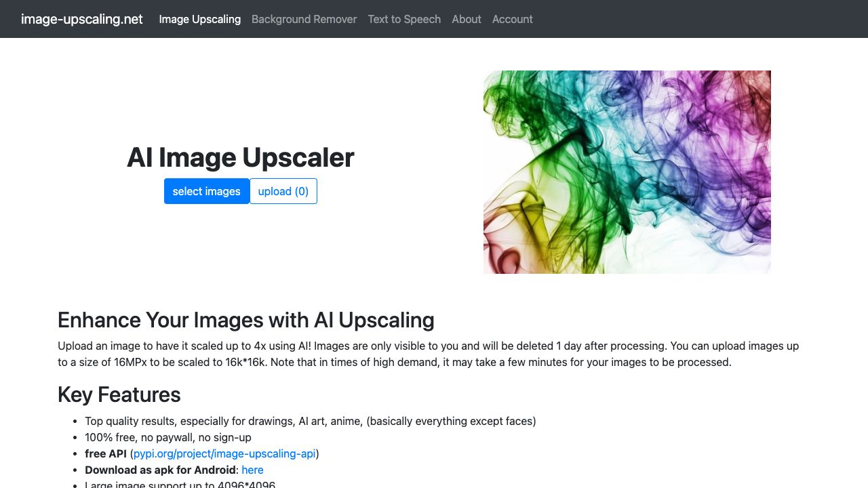
Task: Open the image-upscaling.net brand home link
Action: point(82,19)
